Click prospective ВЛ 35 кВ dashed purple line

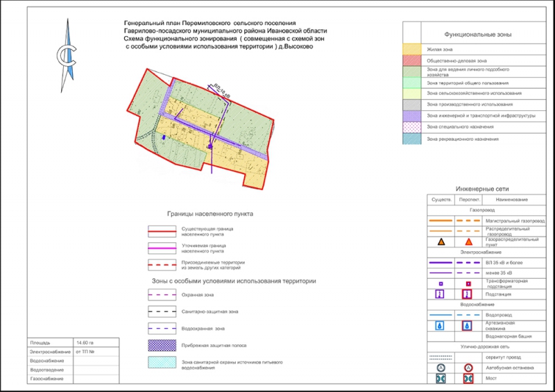point(468,263)
